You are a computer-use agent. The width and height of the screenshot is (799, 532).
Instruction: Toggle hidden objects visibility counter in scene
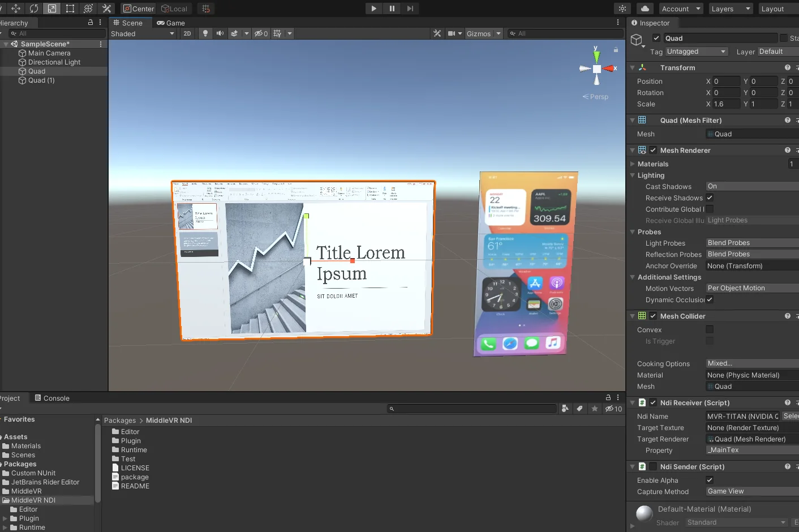[x=261, y=33]
